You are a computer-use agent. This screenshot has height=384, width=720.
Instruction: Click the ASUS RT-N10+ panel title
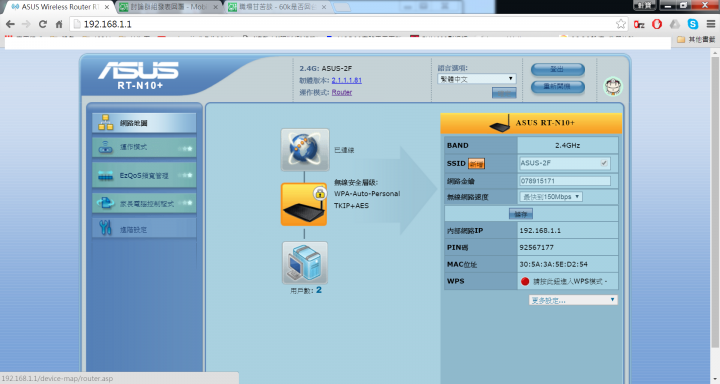coord(545,123)
